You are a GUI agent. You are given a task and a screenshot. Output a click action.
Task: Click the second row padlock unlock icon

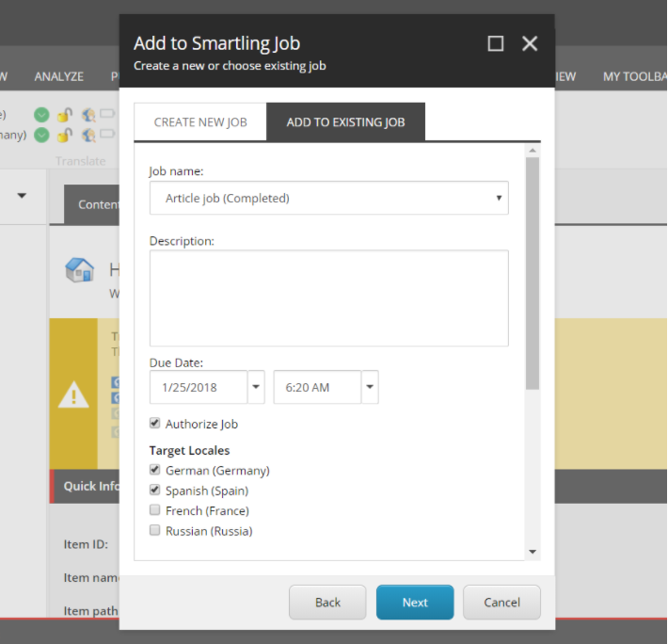pyautogui.click(x=65, y=135)
